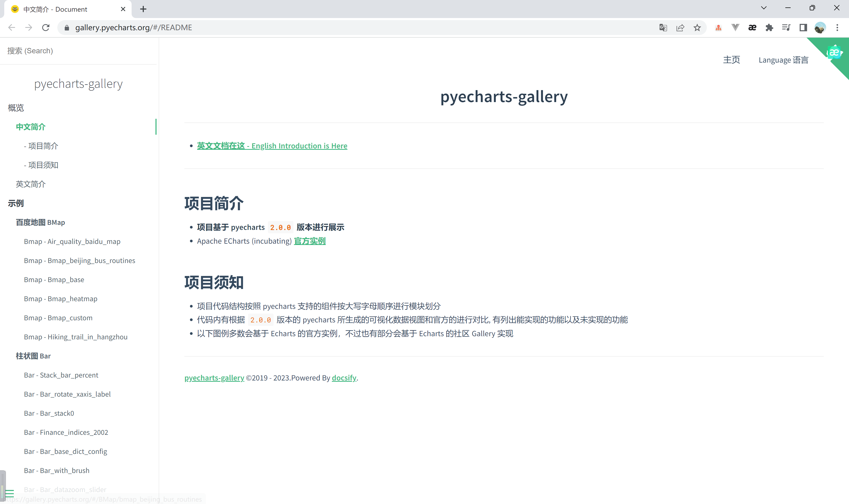Viewport: 849px width, 504px height.
Task: Click the share page icon
Action: click(x=680, y=28)
